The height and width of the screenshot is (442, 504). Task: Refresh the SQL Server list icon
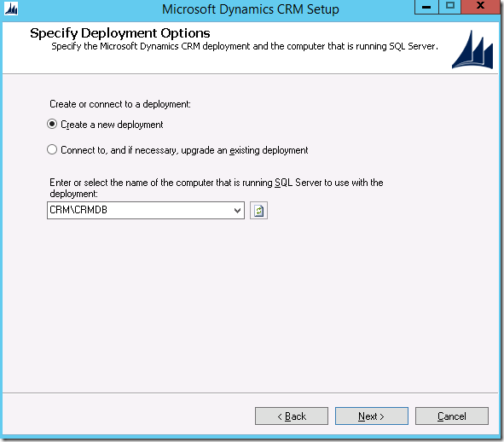258,211
